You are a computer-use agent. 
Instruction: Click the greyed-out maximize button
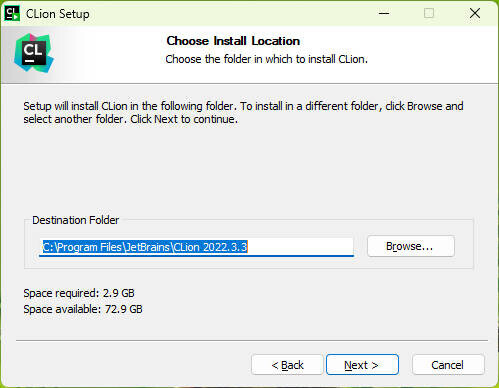429,13
